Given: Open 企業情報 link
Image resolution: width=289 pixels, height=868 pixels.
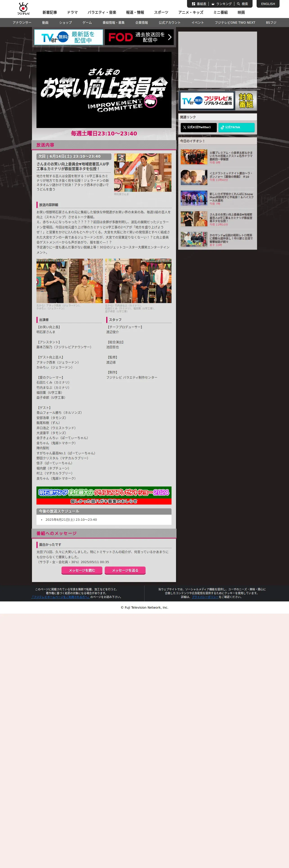Looking at the screenshot, I should click(142, 23).
